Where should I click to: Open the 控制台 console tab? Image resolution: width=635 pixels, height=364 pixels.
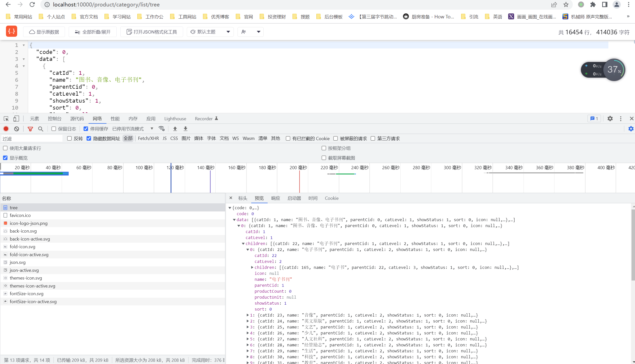pyautogui.click(x=54, y=119)
